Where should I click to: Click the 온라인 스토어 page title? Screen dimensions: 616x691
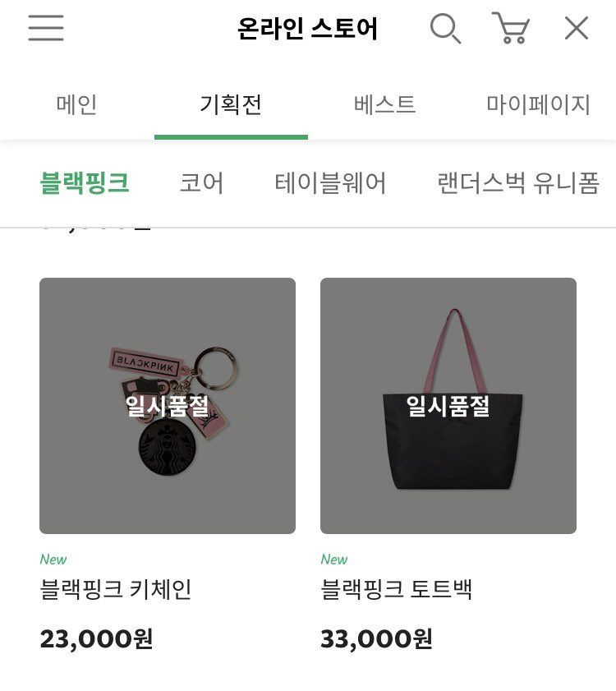coord(307,29)
